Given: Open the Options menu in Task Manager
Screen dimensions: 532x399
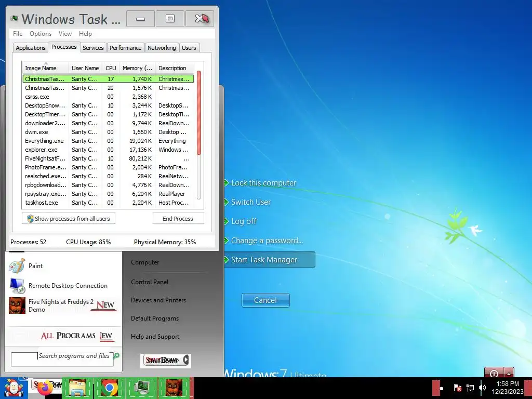Looking at the screenshot, I should click(x=41, y=34).
